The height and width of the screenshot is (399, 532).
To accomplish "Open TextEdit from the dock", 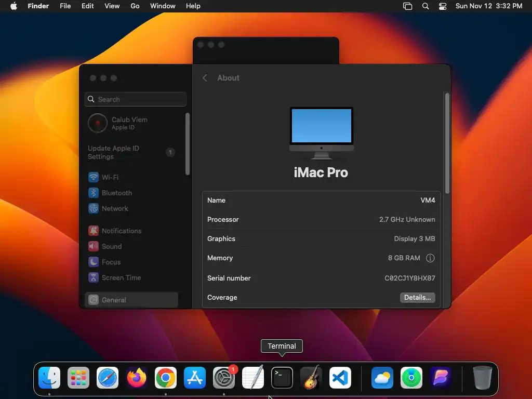I will (253, 378).
